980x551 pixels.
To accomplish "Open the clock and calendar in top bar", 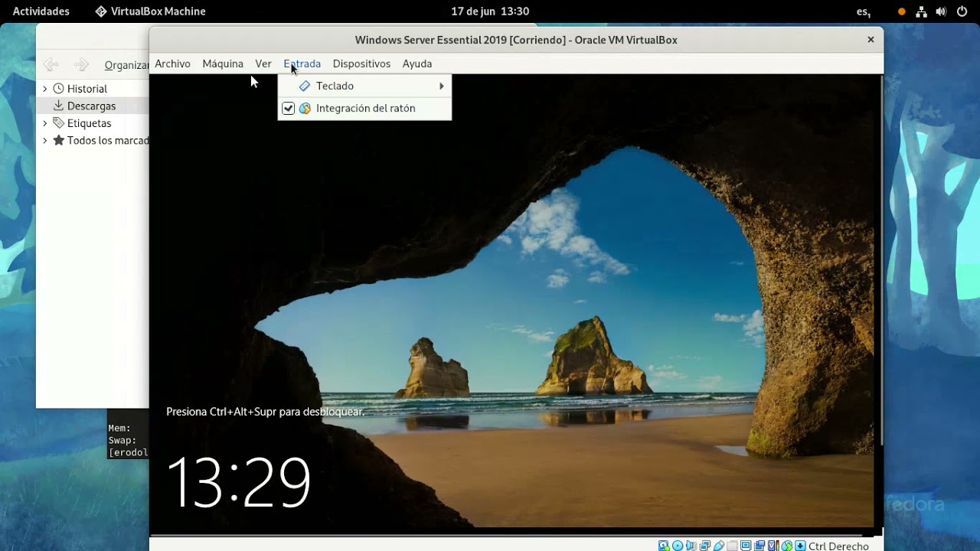I will pyautogui.click(x=490, y=11).
